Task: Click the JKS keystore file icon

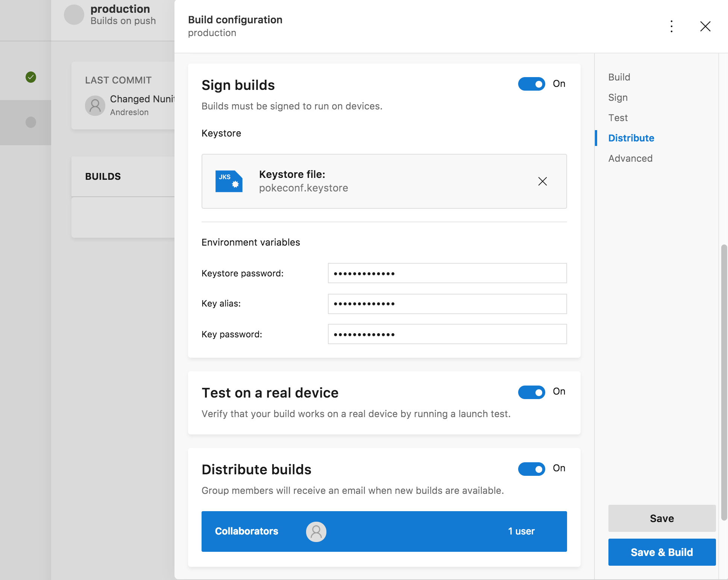Action: tap(229, 181)
